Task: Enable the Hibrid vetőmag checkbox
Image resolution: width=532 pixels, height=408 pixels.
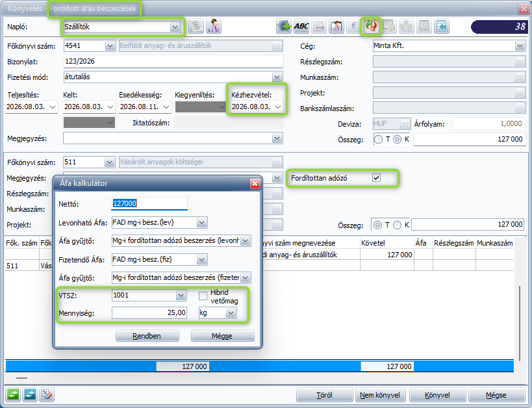Action: tap(203, 296)
